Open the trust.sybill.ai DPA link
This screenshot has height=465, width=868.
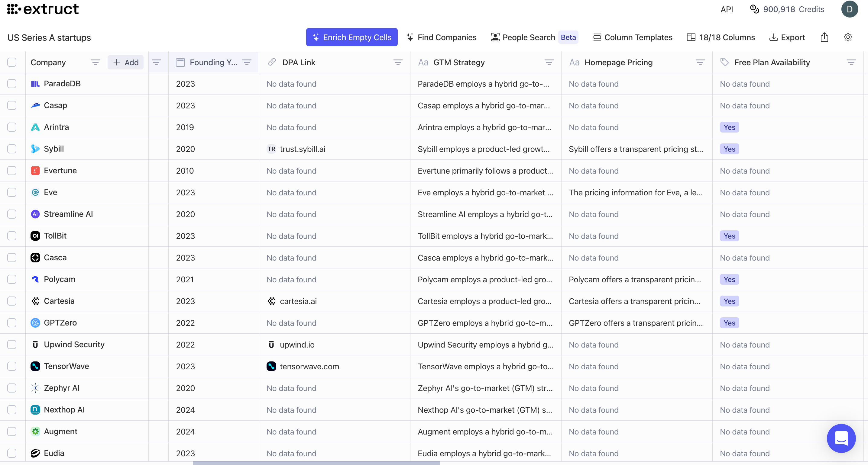(x=302, y=149)
